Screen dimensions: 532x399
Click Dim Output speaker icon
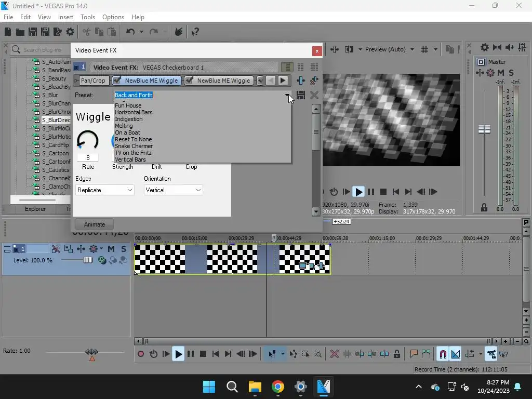pos(510,47)
